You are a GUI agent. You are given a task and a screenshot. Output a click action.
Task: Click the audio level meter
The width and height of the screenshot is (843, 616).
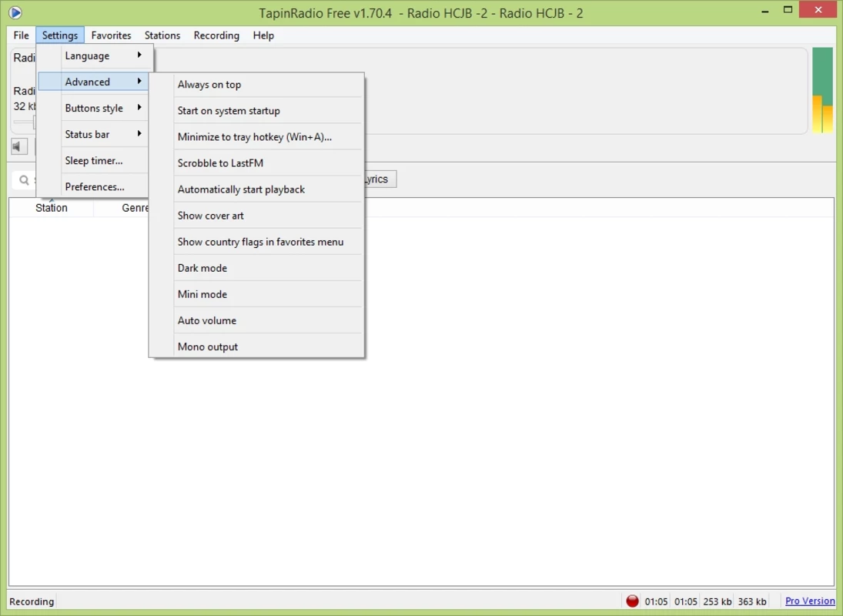[x=822, y=90]
